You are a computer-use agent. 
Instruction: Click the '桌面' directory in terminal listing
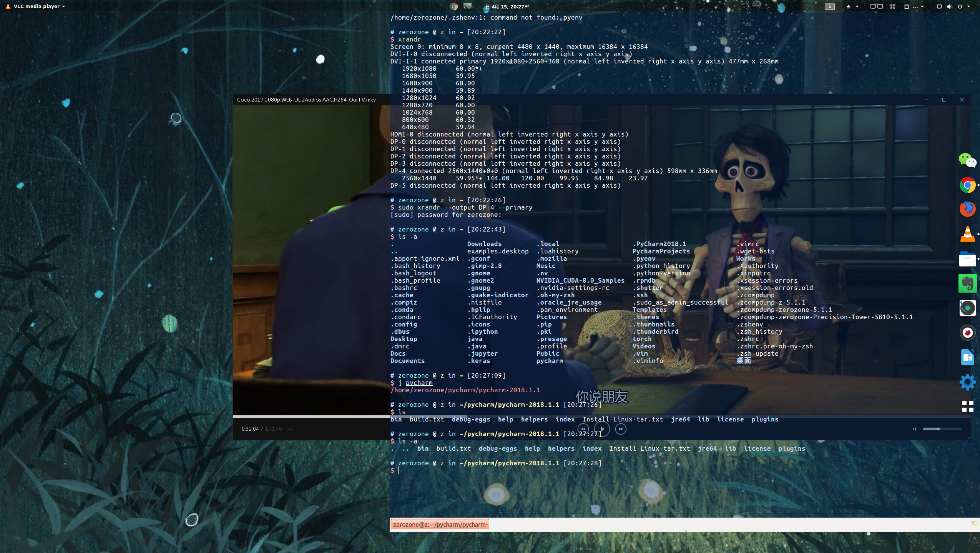(744, 361)
